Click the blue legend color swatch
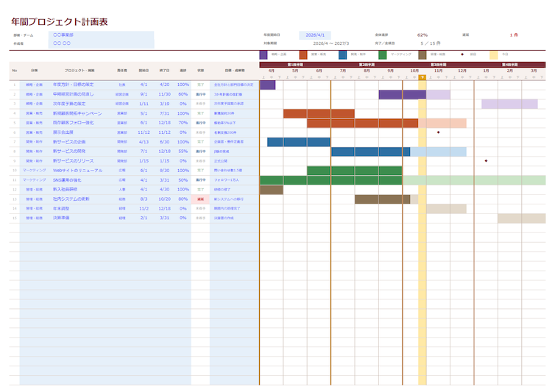Viewport: 555px width, 392px height. (x=342, y=54)
